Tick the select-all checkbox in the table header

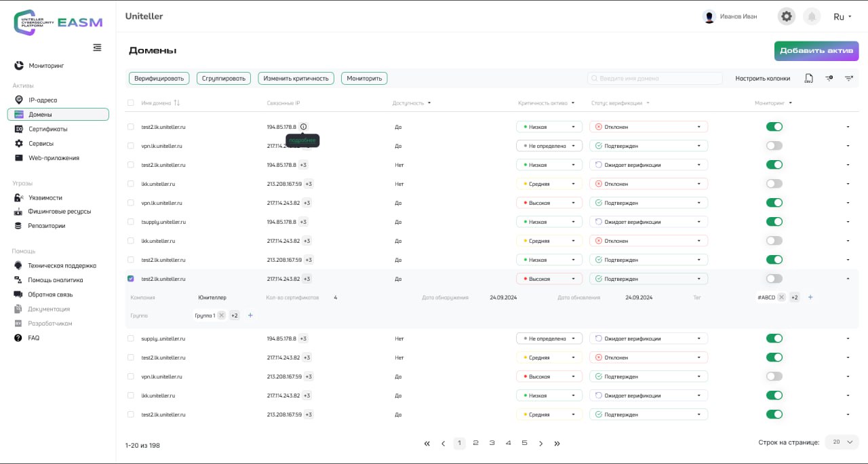(x=131, y=103)
